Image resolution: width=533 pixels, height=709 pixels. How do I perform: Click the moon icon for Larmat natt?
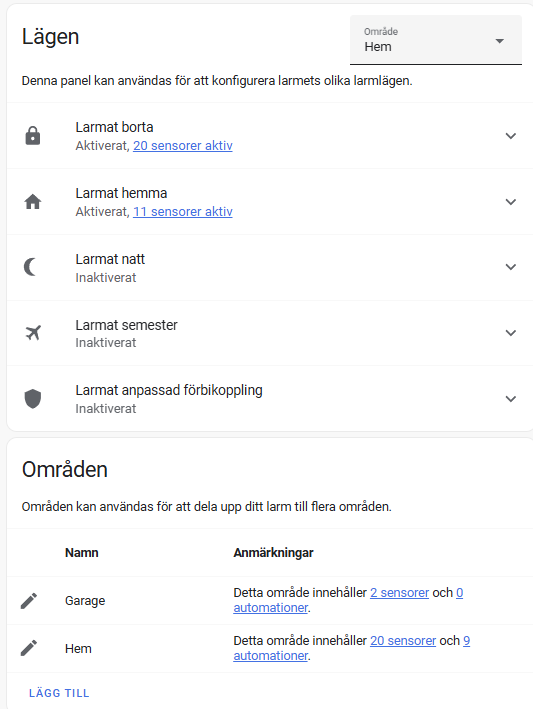[30, 267]
